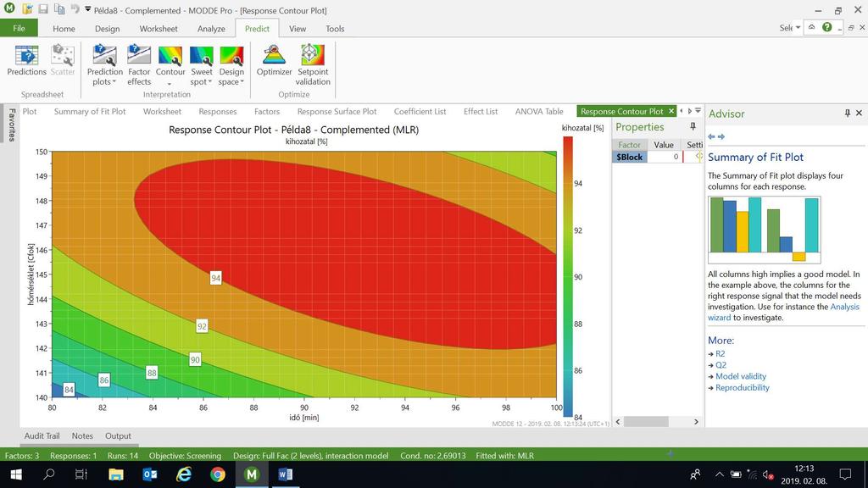Open the Notes pane tab
This screenshot has width=868, height=488.
coord(82,436)
